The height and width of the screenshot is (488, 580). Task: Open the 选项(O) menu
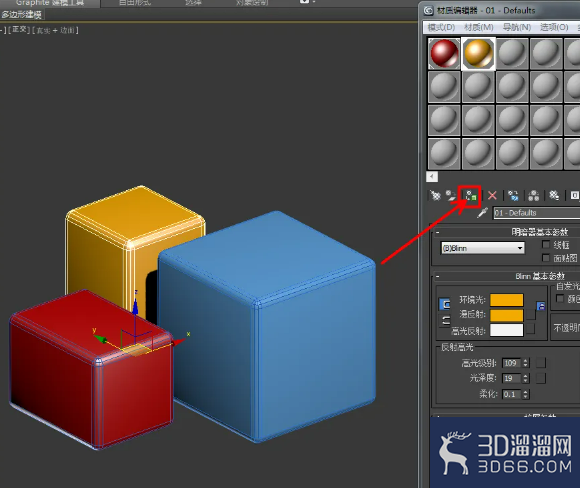pos(554,27)
